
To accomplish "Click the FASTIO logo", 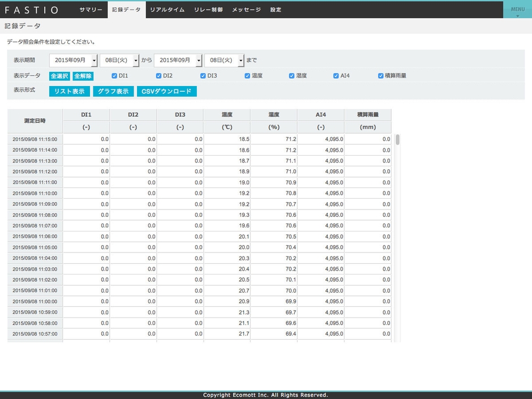I will [32, 10].
